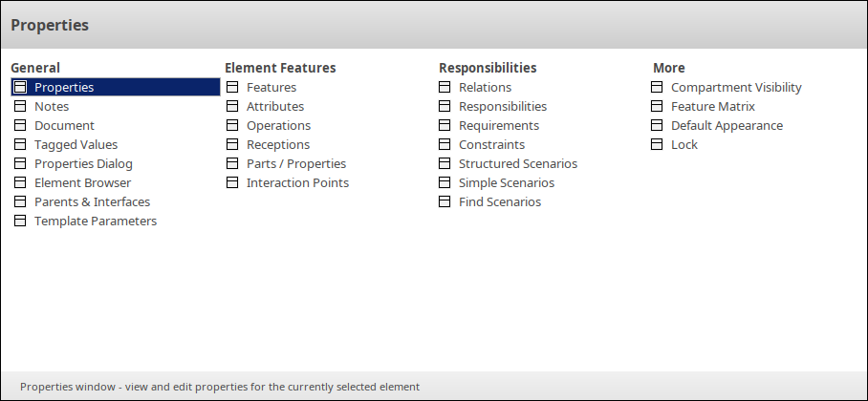The image size is (868, 401).
Task: Open the Properties Dialog option
Action: click(x=83, y=163)
